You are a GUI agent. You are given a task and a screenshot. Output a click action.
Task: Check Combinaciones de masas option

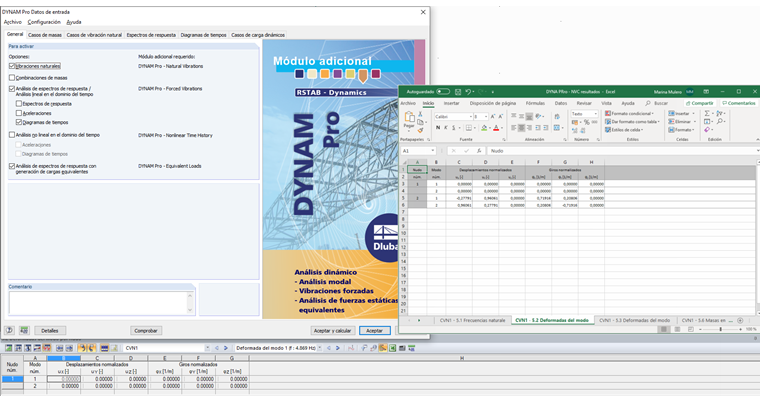pyautogui.click(x=12, y=78)
